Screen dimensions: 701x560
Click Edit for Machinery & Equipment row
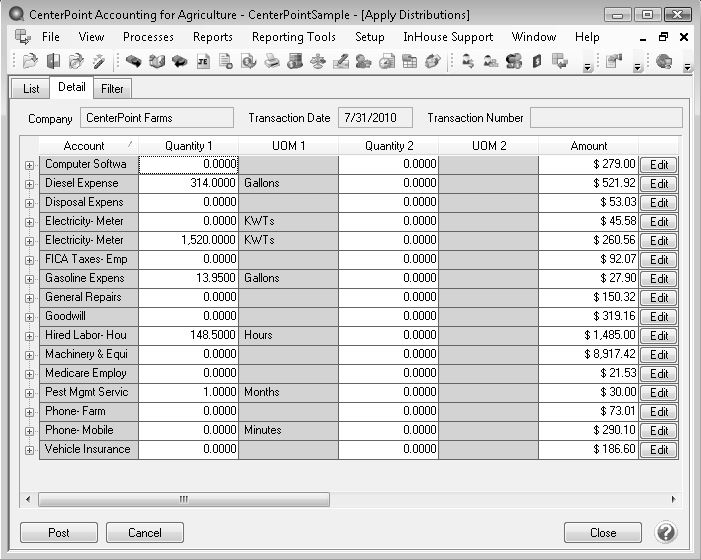(x=658, y=355)
